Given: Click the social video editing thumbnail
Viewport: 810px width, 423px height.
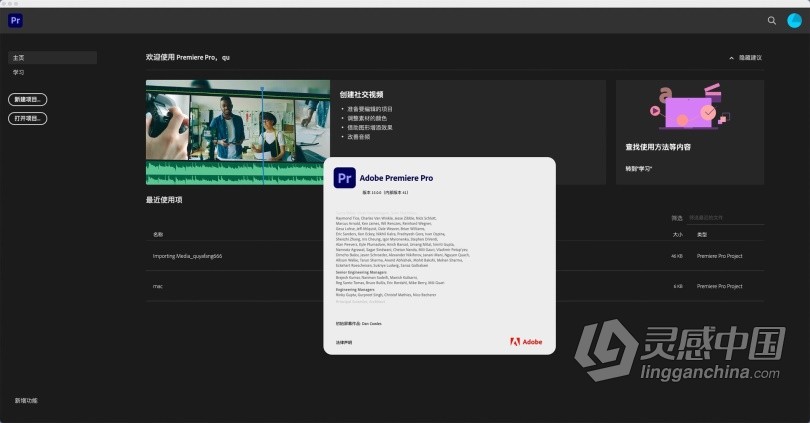Looking at the screenshot, I should pyautogui.click(x=238, y=132).
